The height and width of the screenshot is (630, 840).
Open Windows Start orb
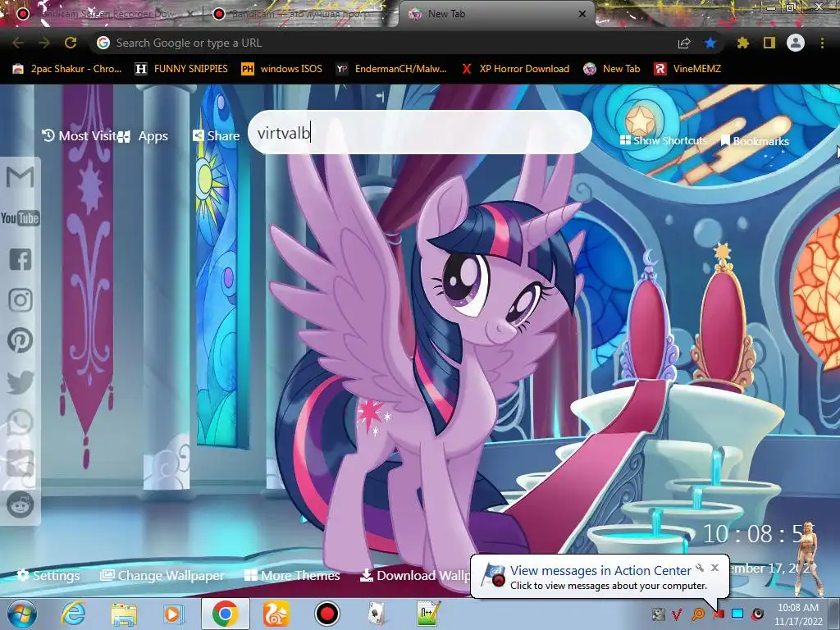[x=22, y=614]
